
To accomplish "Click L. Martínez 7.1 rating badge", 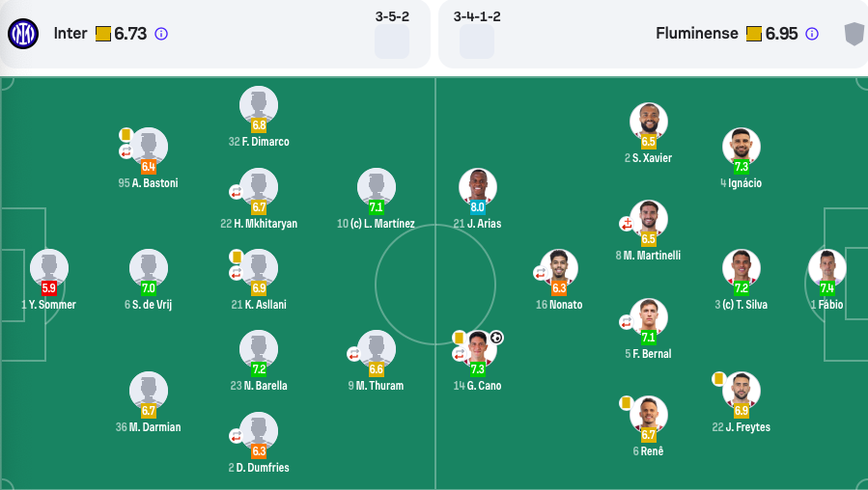I will tap(376, 207).
